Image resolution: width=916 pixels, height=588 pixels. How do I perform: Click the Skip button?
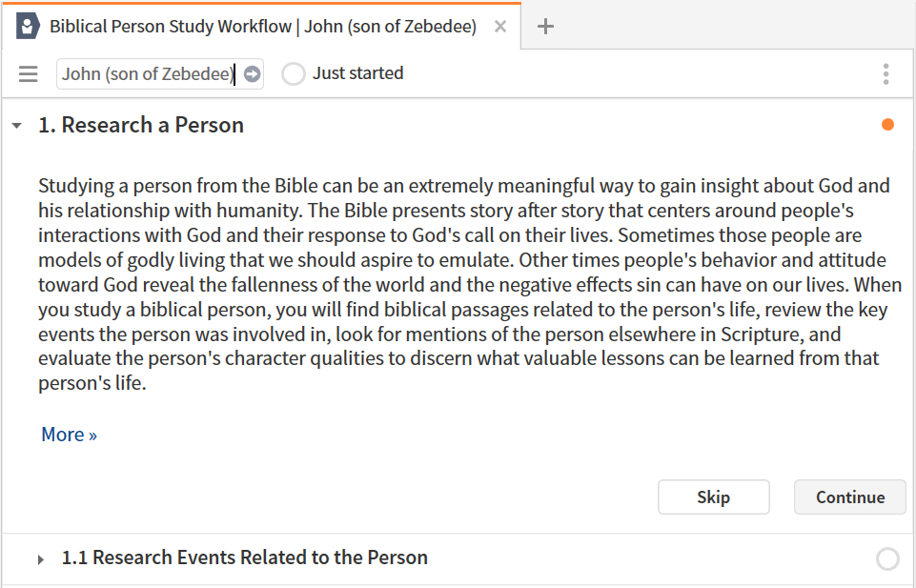(x=713, y=497)
